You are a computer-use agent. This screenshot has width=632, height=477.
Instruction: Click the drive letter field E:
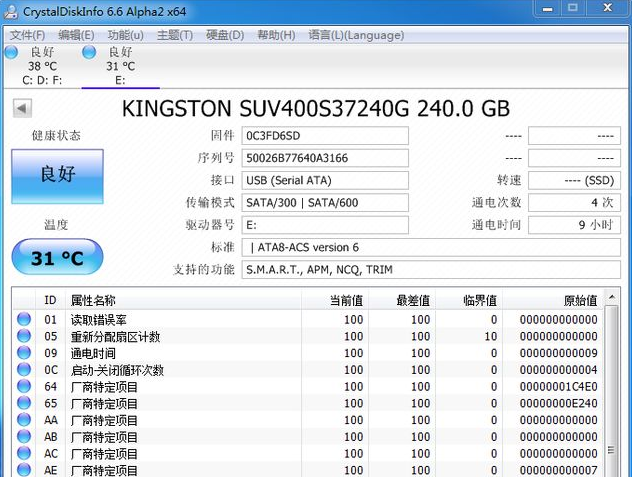(325, 225)
